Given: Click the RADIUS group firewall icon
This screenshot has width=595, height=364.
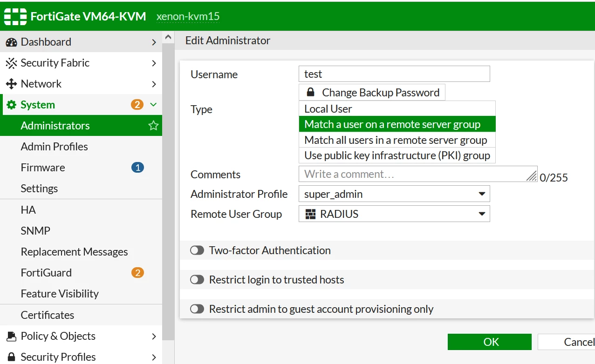Looking at the screenshot, I should pyautogui.click(x=310, y=214).
